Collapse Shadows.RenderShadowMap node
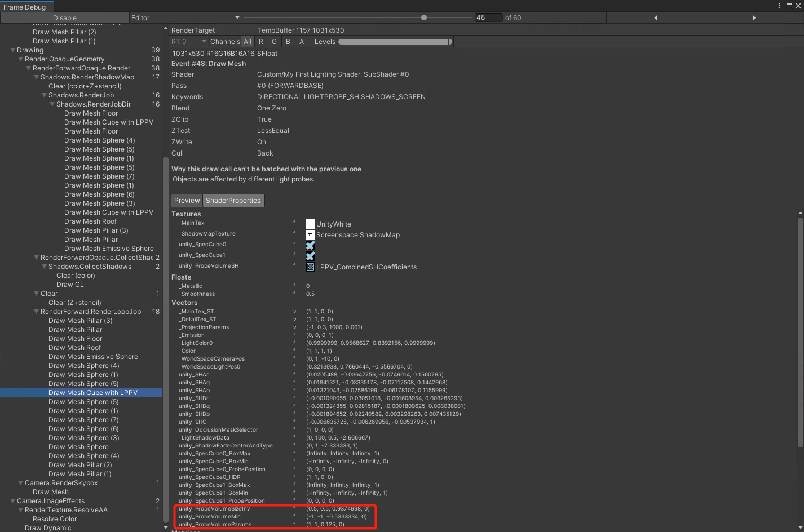The height and width of the screenshot is (532, 804). point(36,77)
